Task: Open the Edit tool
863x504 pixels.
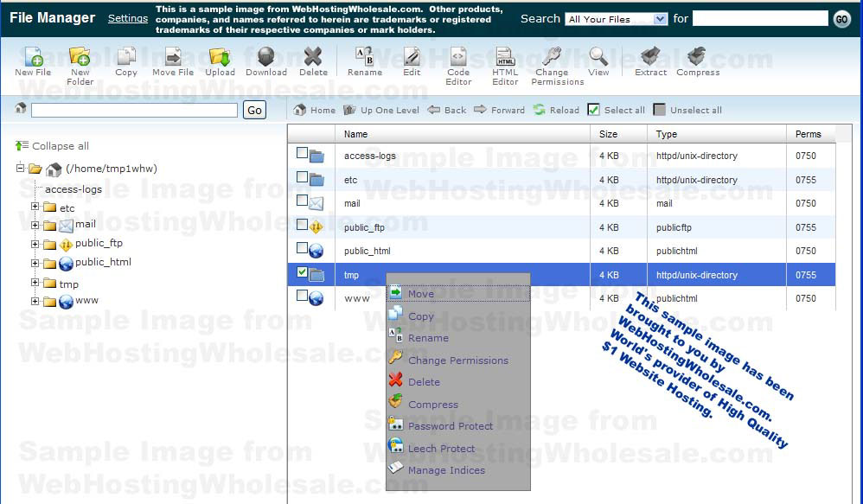Action: 411,56
